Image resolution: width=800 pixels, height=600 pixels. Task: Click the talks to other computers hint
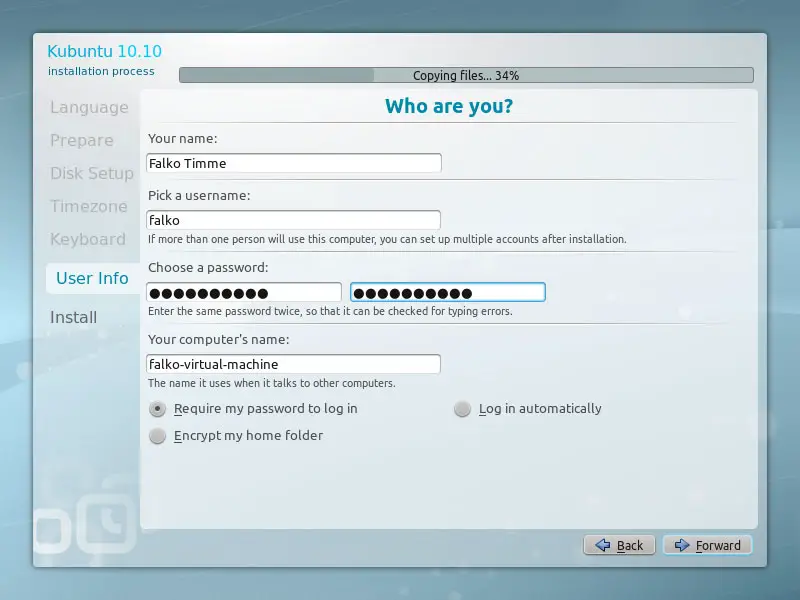click(271, 383)
